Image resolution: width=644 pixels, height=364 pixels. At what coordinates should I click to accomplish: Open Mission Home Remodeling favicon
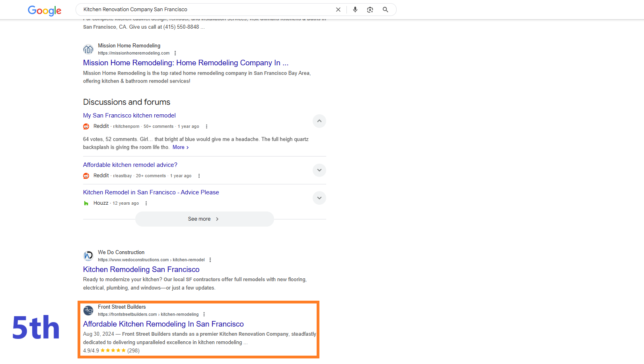pos(88,49)
